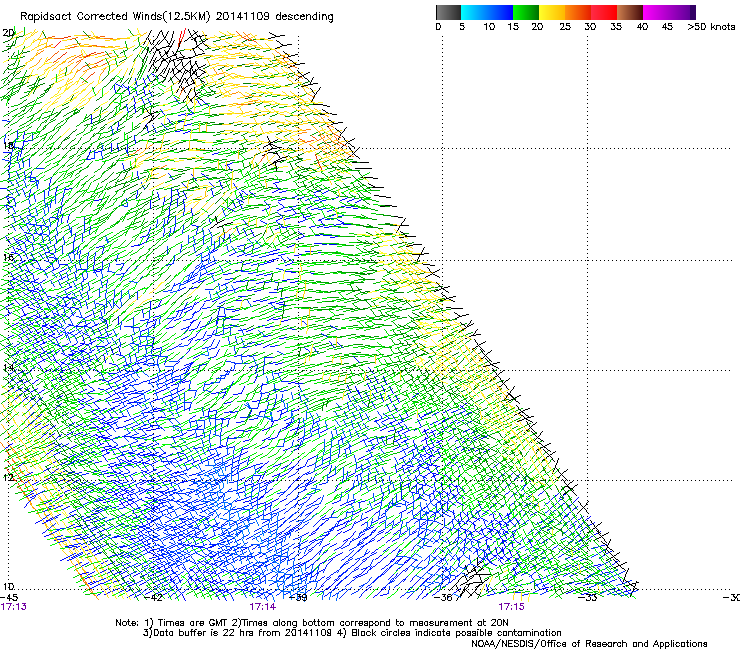740x650 pixels.
Task: Click the NOAA/NESDIS credit line
Action: pos(589,644)
